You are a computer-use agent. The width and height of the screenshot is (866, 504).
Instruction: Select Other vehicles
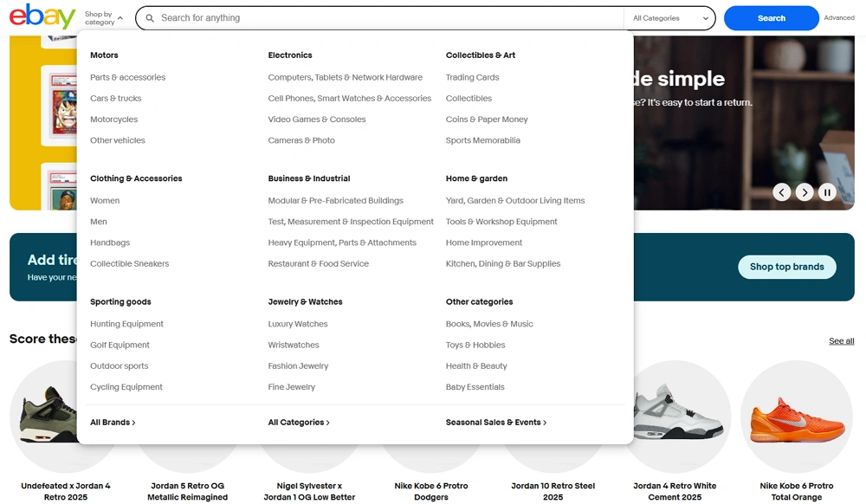pos(117,140)
